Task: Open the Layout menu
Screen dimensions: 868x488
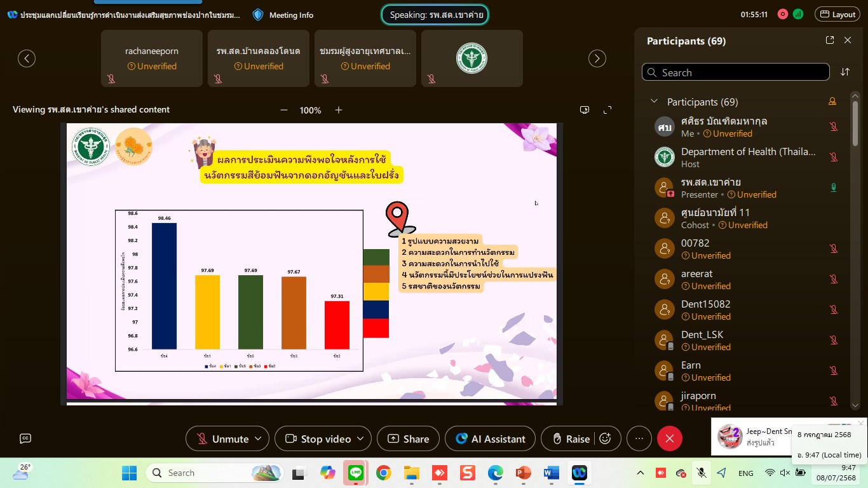Action: click(838, 14)
